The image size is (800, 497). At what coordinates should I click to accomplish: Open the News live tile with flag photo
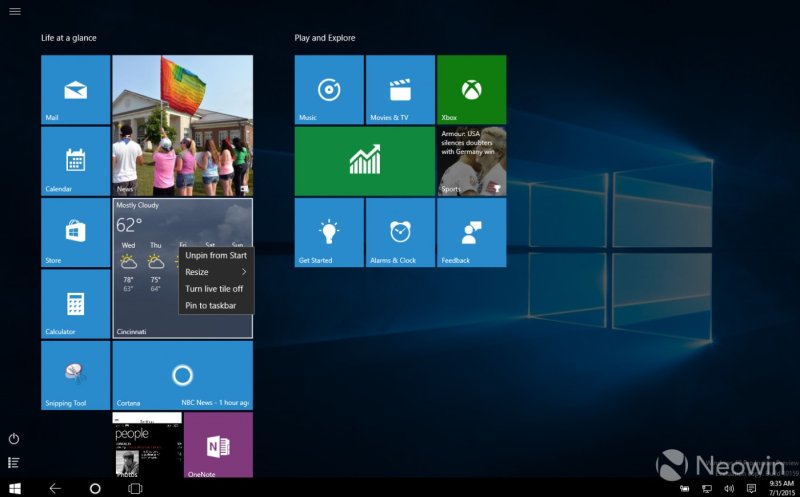click(183, 126)
